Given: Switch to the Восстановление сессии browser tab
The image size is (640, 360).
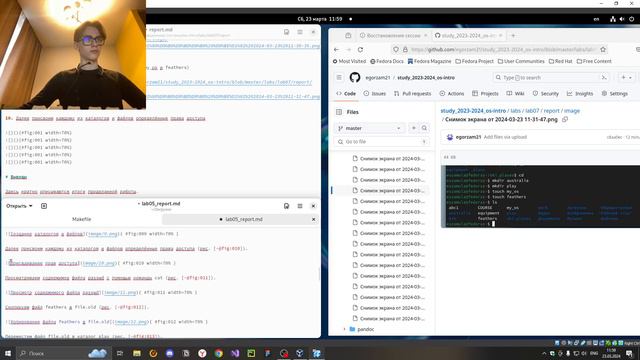Looking at the screenshot, I should point(393,36).
